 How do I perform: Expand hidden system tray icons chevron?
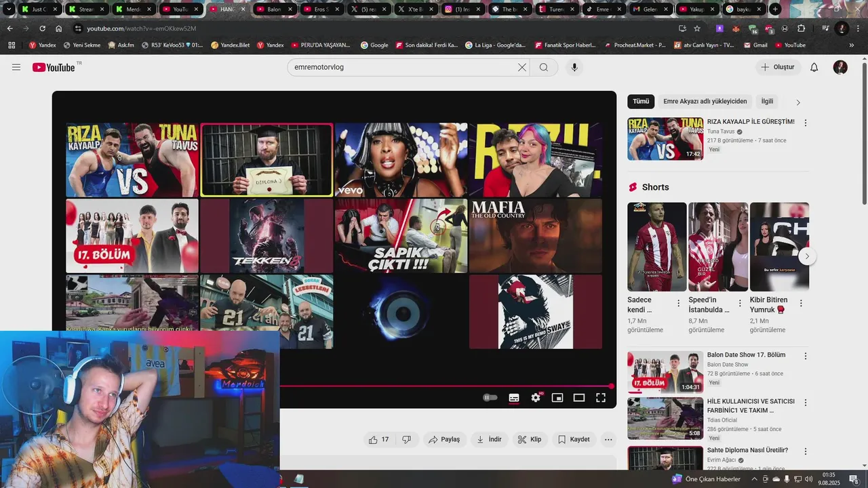coord(755,479)
